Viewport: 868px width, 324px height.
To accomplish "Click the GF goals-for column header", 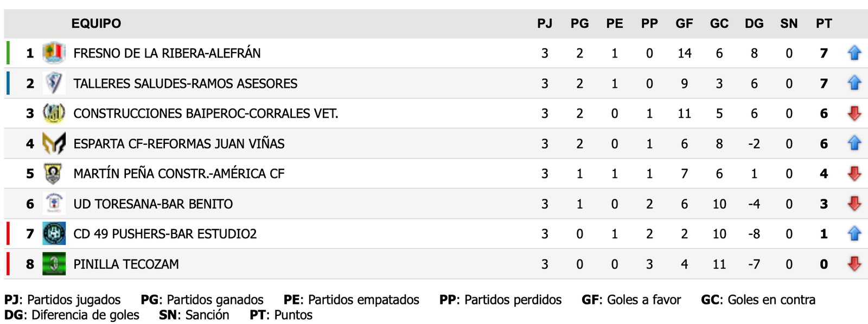I will point(684,23).
